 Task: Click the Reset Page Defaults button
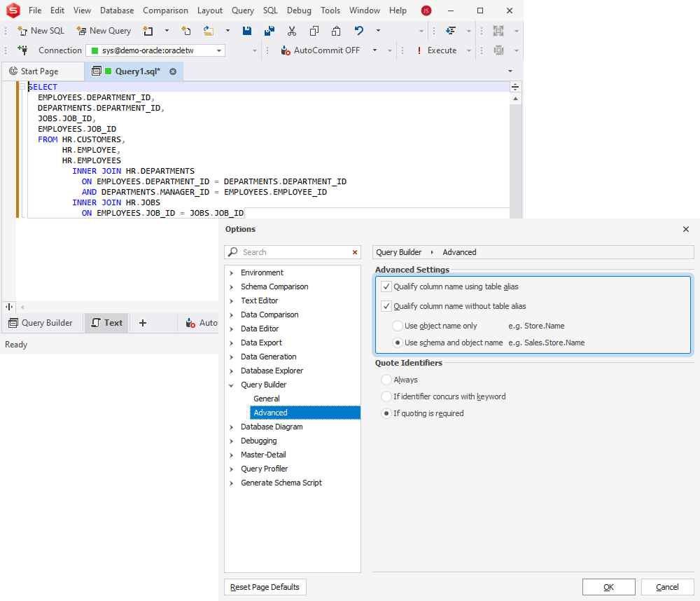tap(265, 586)
